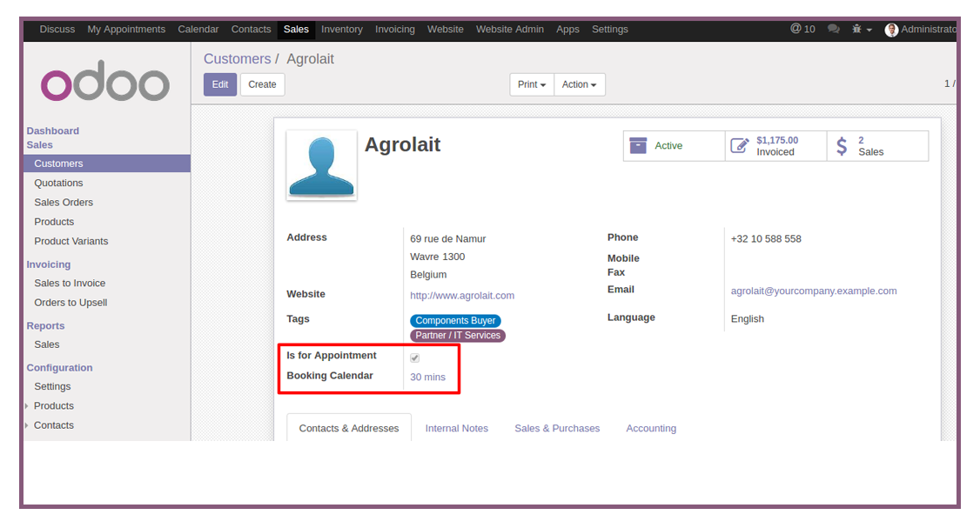Click the Active archive box icon

point(637,145)
